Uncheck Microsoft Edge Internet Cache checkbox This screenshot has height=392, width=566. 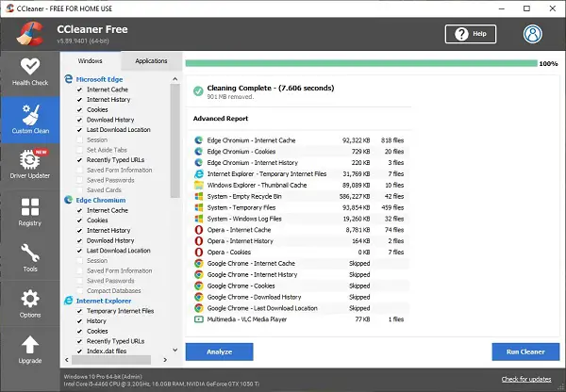[79, 90]
